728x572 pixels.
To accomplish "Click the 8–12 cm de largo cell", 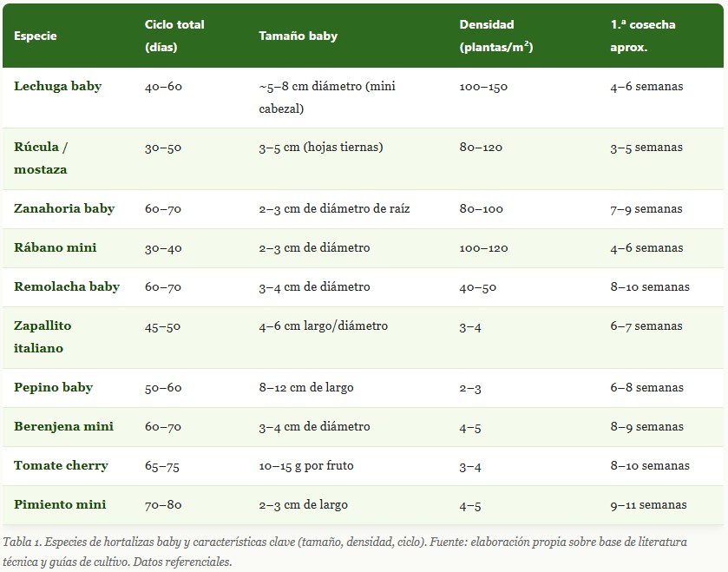I will tap(305, 388).
